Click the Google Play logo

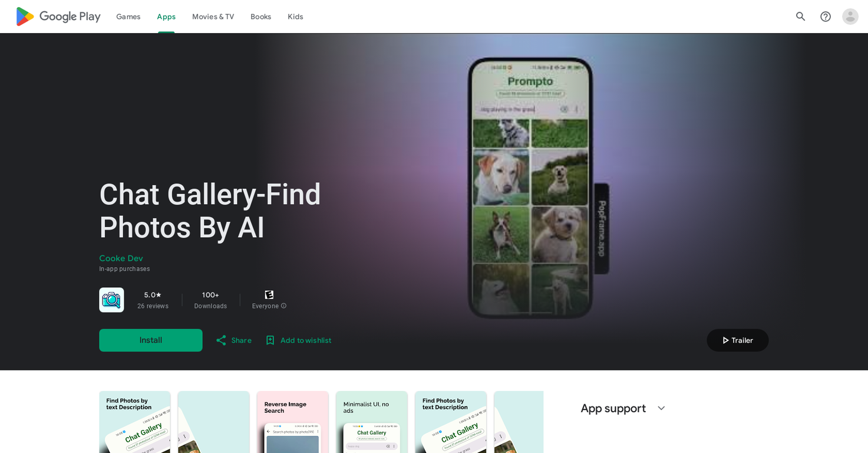click(x=58, y=17)
